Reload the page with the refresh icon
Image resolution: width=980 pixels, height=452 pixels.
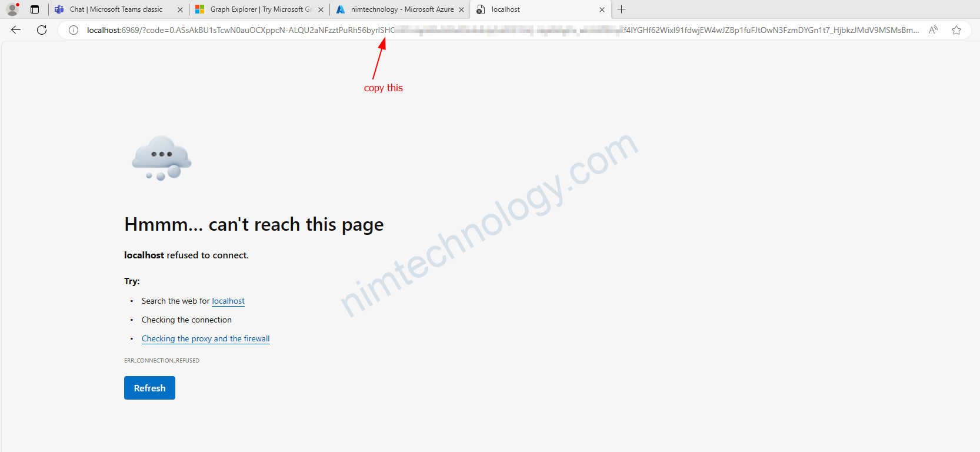[x=42, y=30]
